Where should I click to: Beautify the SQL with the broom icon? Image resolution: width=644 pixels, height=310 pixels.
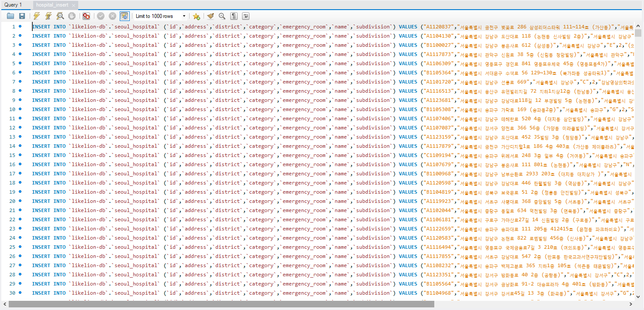[211, 16]
